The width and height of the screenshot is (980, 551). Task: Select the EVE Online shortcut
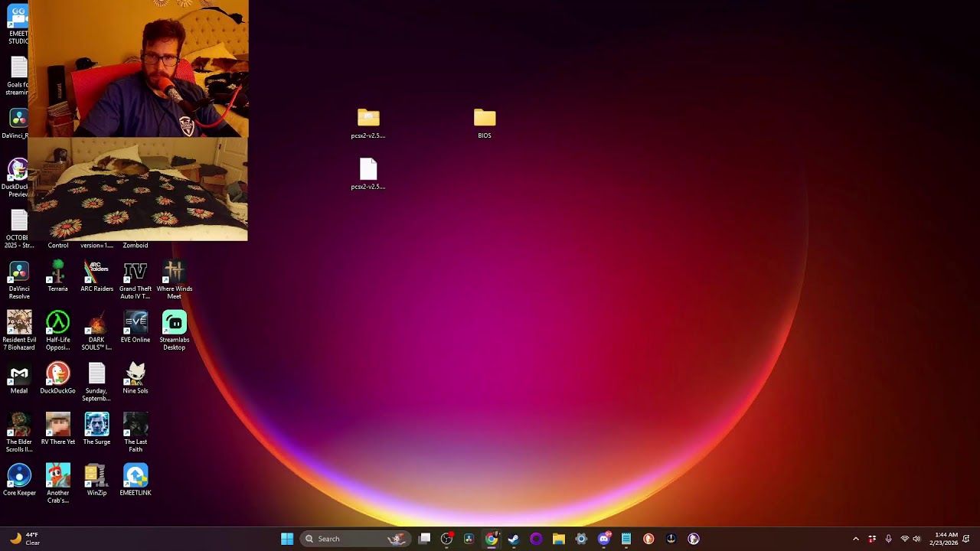136,328
